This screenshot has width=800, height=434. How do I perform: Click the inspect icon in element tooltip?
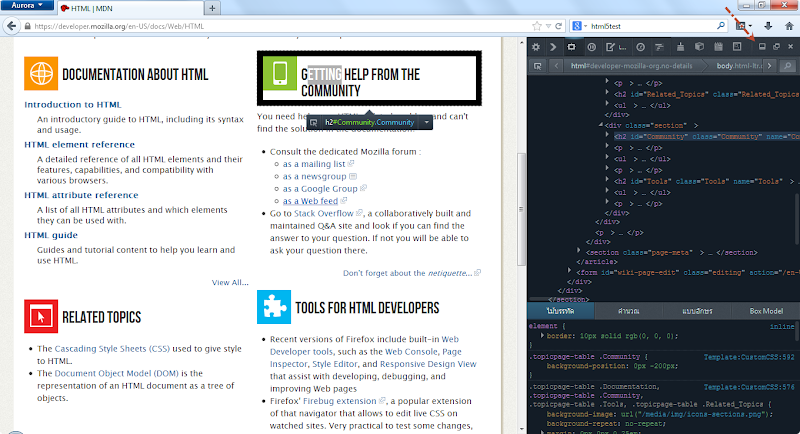314,122
